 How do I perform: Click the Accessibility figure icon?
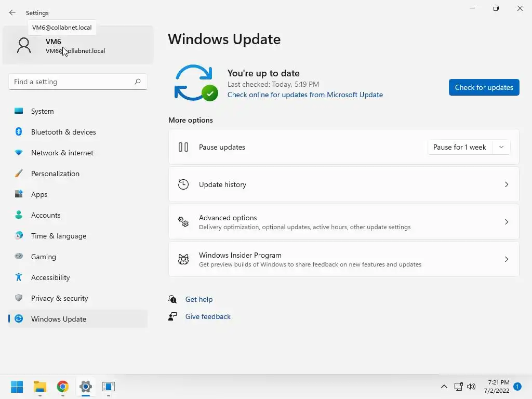19,277
